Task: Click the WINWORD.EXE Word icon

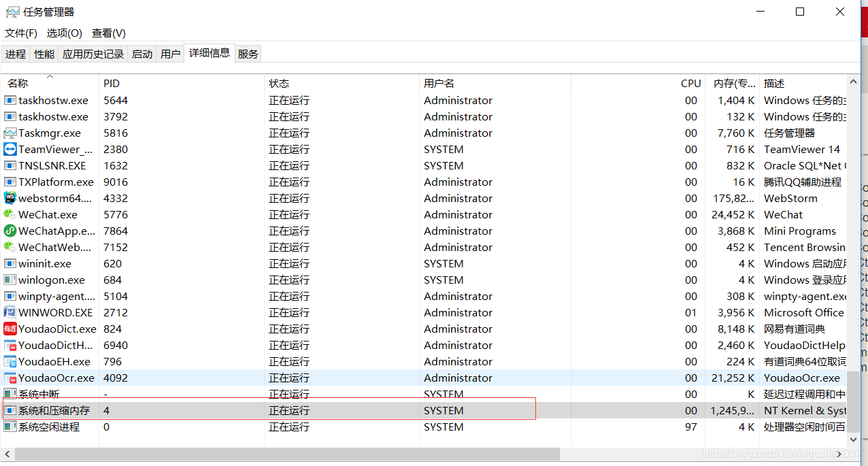Action: [x=10, y=312]
